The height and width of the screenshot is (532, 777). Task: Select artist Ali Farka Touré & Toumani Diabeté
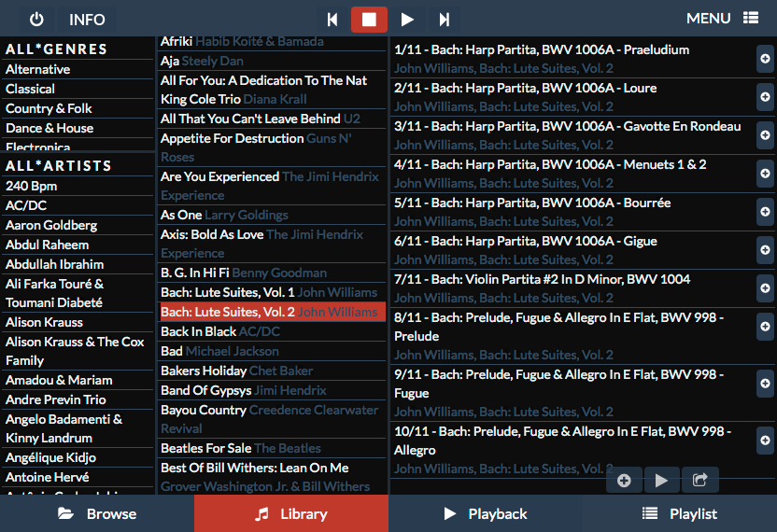click(78, 293)
